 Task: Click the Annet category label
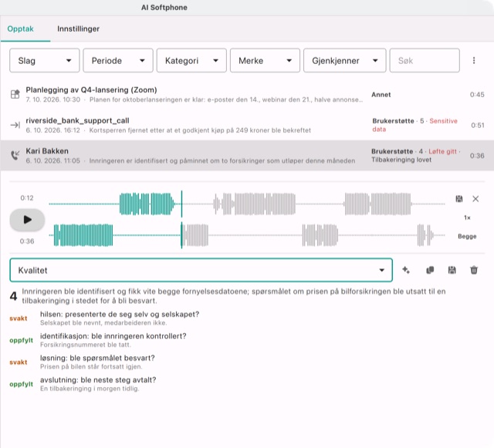(381, 95)
